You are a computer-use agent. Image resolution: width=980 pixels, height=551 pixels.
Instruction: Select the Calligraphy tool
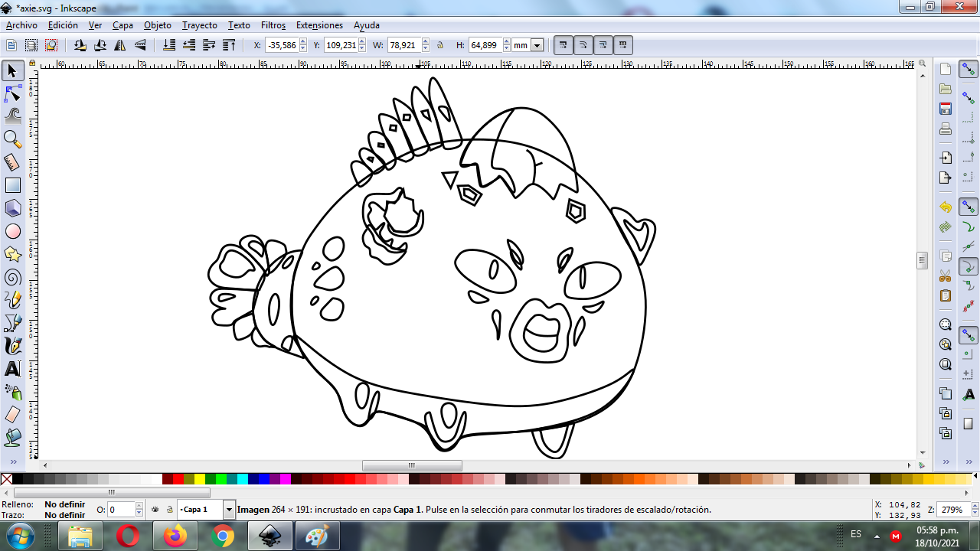[x=12, y=346]
